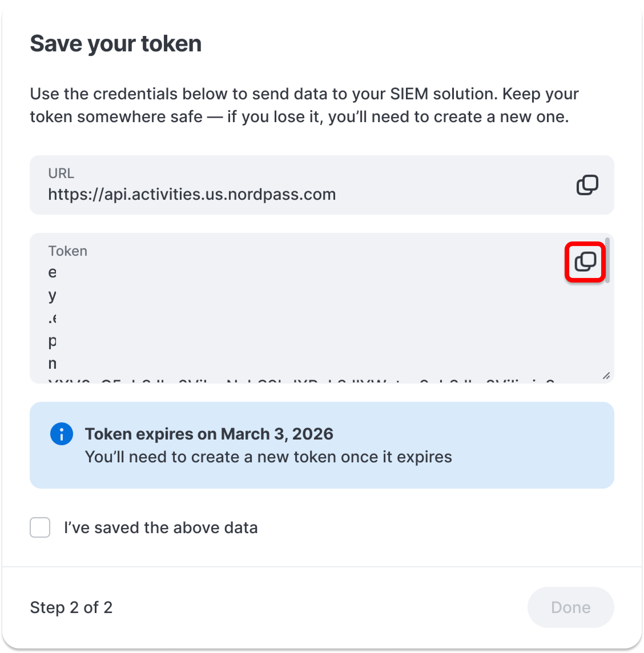Copy the token using the highlighted copy icon
The width and height of the screenshot is (644, 653).
pos(585,262)
